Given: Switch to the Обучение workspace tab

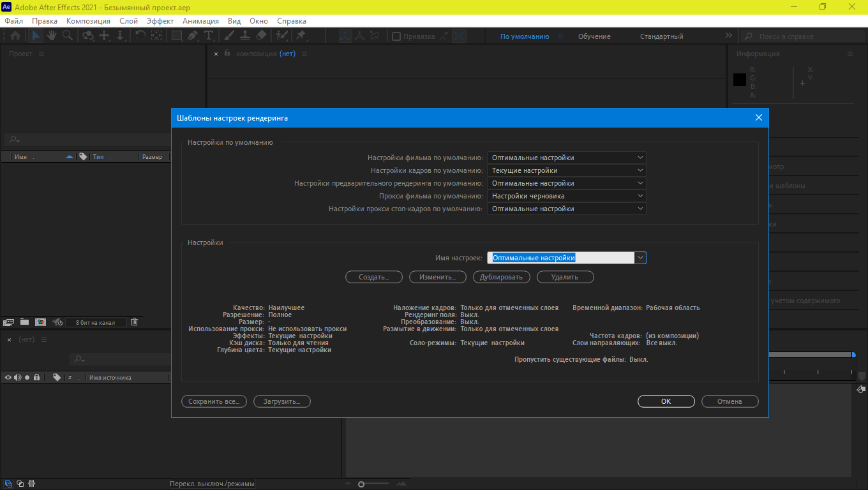Looking at the screenshot, I should point(594,36).
